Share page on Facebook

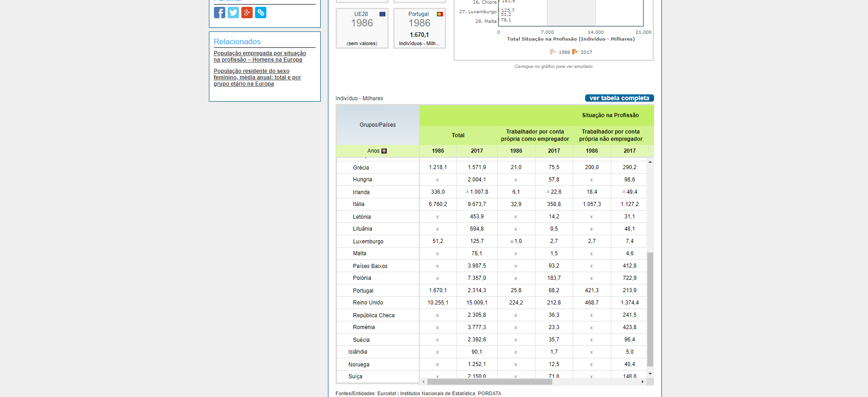(x=219, y=13)
